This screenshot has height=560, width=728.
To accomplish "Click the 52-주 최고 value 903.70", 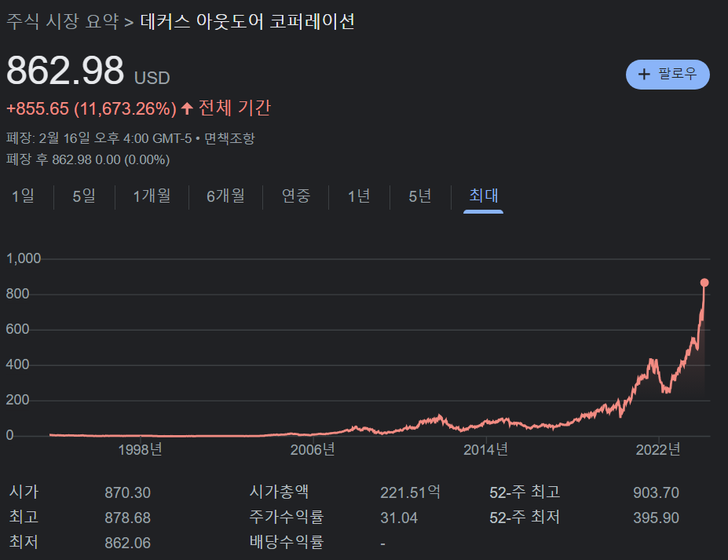I will 656,492.
